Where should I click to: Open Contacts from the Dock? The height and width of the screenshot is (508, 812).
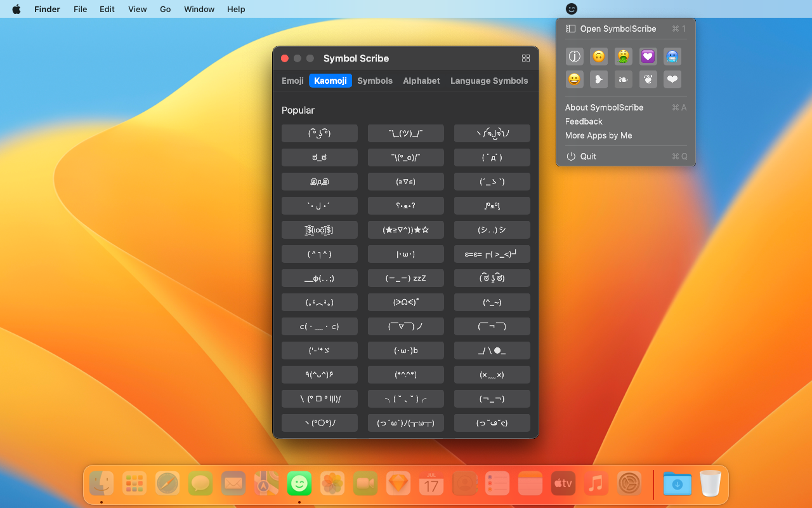[464, 484]
